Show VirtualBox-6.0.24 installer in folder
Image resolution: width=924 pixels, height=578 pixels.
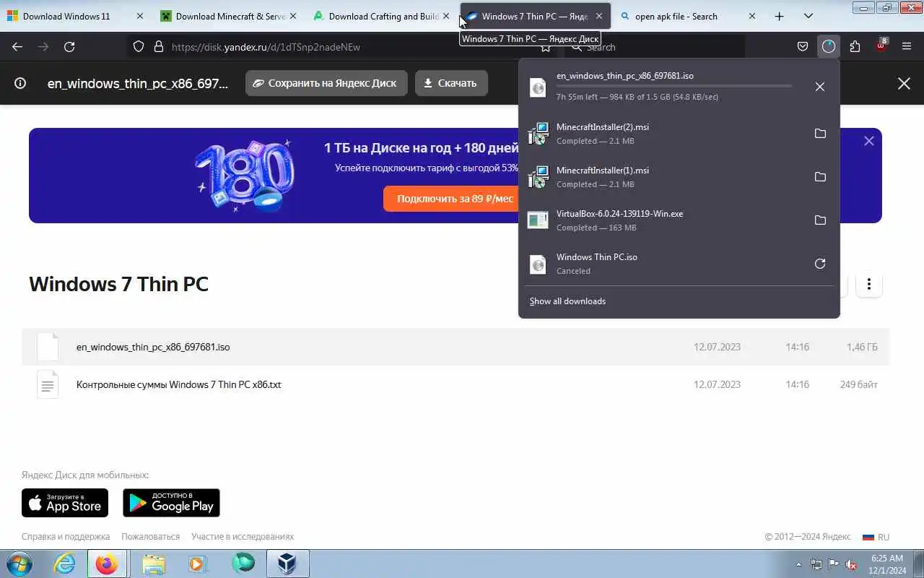coord(820,220)
